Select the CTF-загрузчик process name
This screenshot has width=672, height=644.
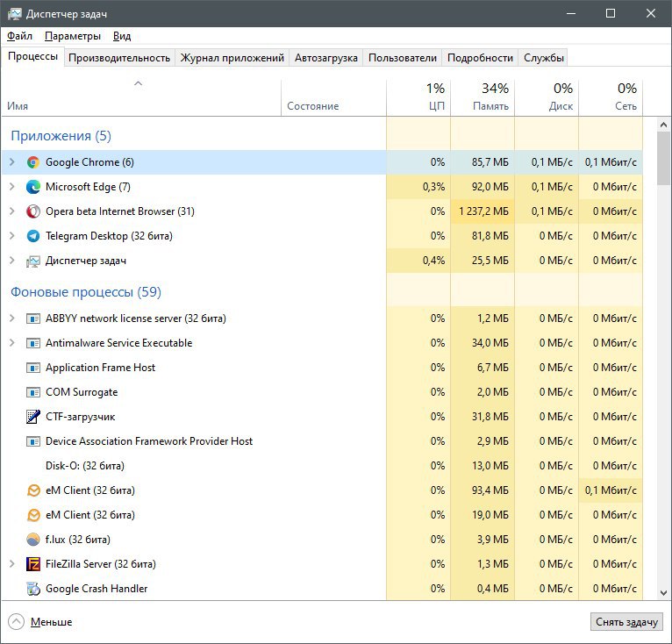tap(80, 417)
